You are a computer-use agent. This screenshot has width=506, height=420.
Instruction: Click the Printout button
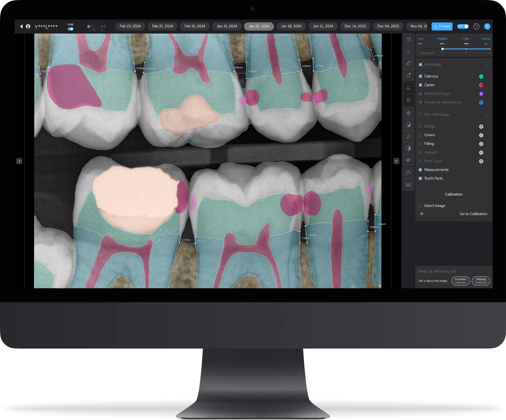442,26
